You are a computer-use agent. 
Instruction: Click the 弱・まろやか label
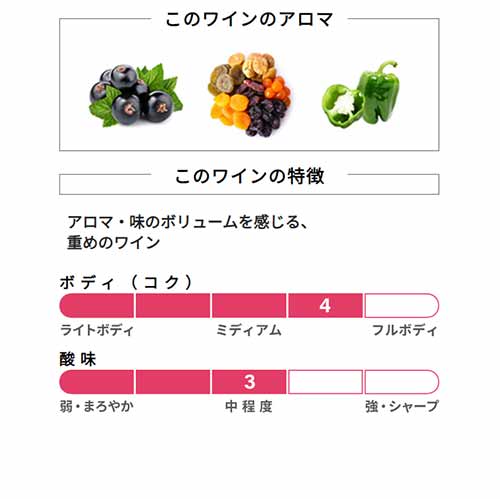(97, 406)
